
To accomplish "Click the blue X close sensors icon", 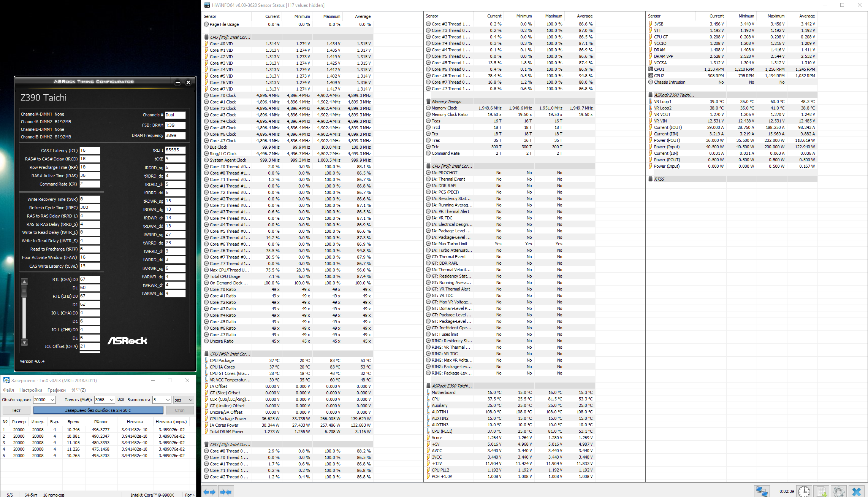I will 857,491.
